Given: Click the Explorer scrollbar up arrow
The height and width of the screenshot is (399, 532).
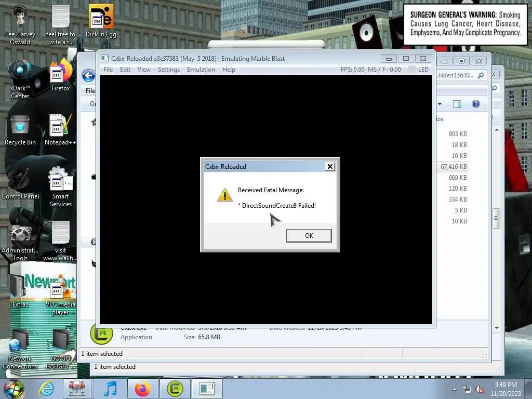Looking at the screenshot, I should point(497,130).
